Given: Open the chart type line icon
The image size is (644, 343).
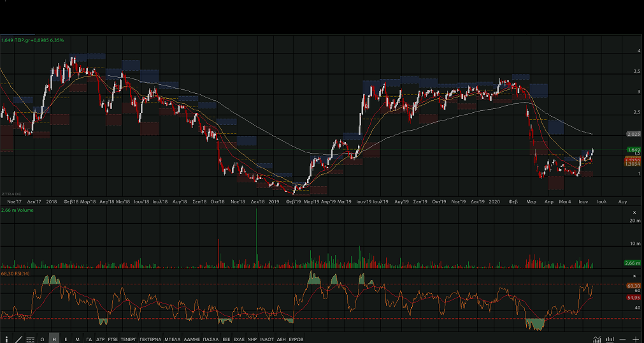Looking at the screenshot, I should point(597,339).
